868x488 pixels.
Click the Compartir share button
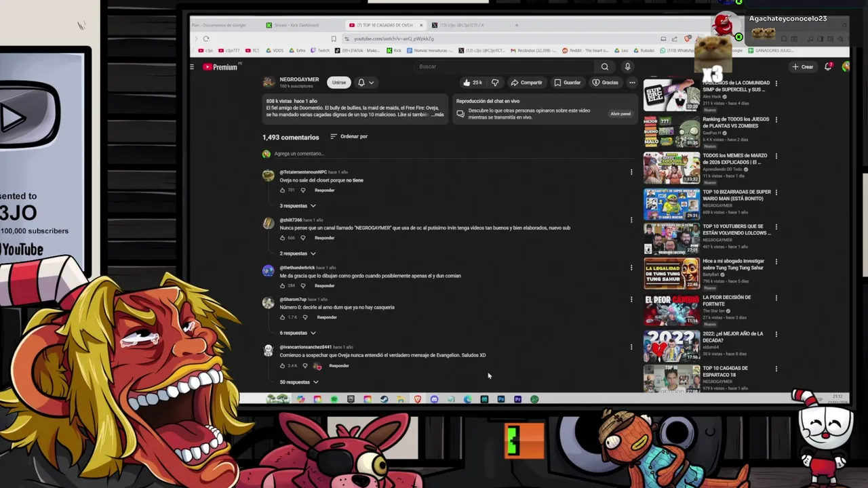(x=526, y=83)
